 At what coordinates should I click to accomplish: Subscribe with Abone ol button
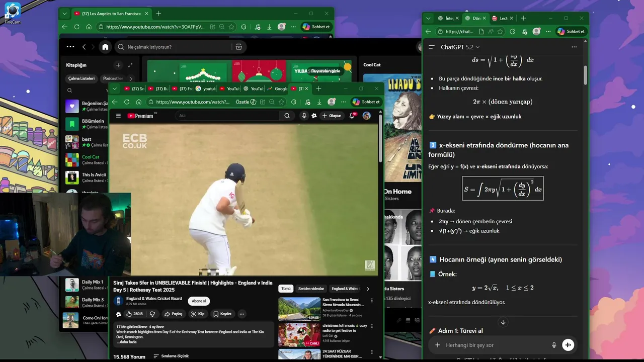click(199, 301)
